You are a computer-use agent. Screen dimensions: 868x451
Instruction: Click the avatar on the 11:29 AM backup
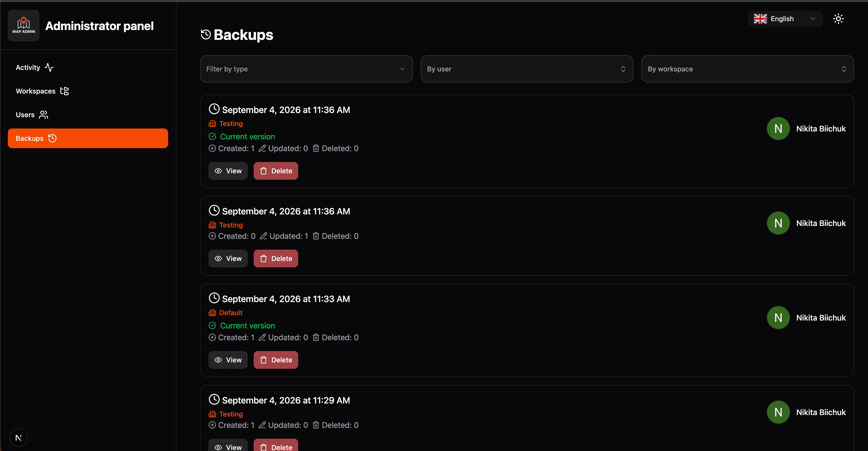(x=778, y=412)
